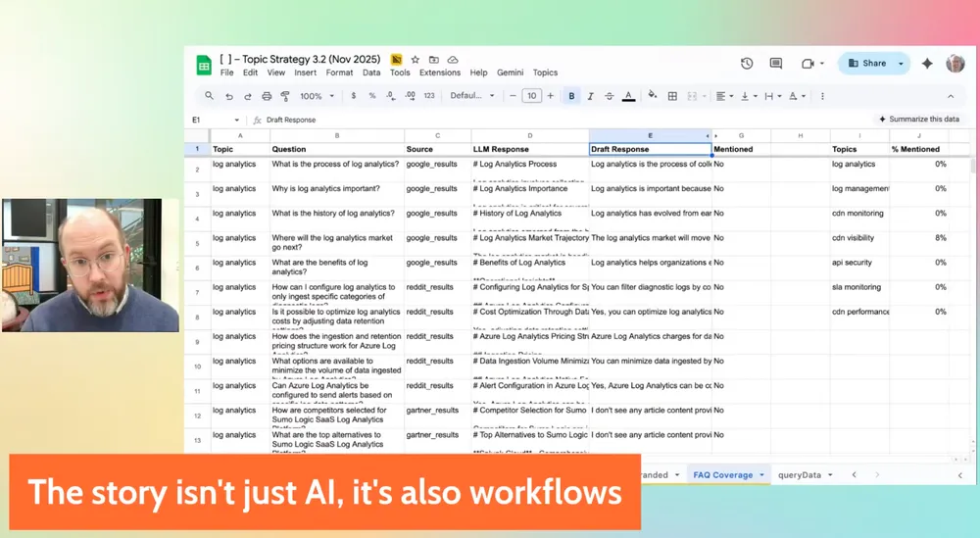The height and width of the screenshot is (538, 980).
Task: Click the fill color paint bucket
Action: [653, 96]
